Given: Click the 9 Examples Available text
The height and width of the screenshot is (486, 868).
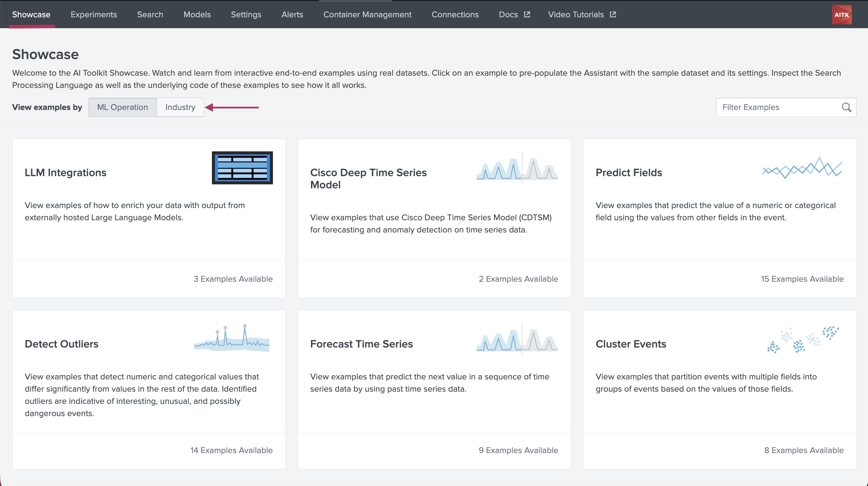Looking at the screenshot, I should (518, 450).
